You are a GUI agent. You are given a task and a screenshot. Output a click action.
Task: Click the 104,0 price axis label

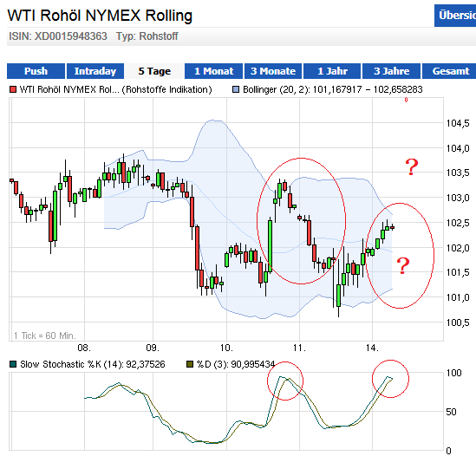458,148
